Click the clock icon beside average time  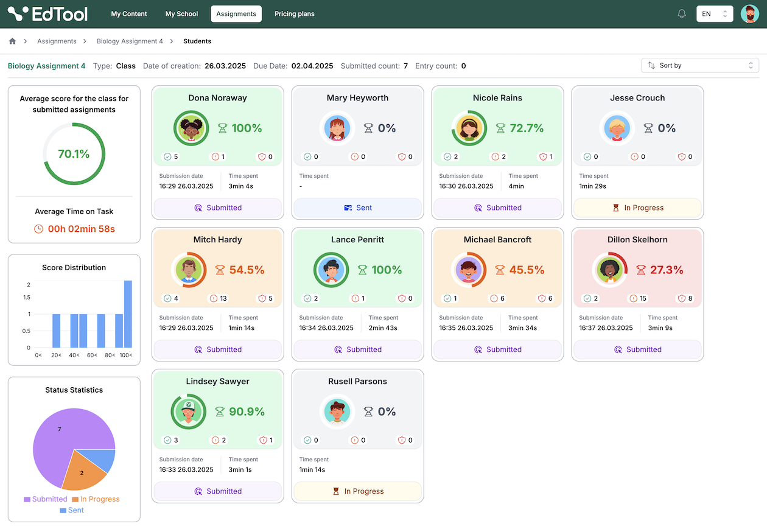pos(38,229)
